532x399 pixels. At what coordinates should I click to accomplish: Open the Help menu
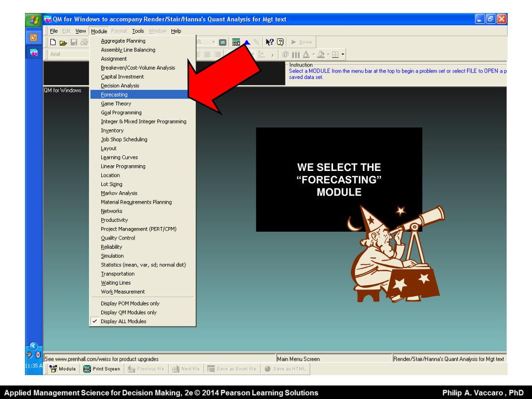tap(176, 31)
